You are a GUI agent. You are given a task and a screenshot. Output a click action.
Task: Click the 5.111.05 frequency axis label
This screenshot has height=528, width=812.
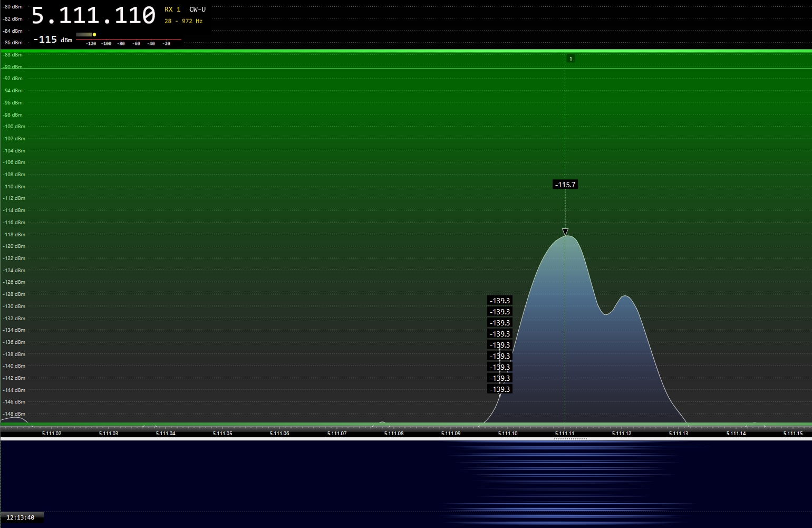tap(223, 434)
